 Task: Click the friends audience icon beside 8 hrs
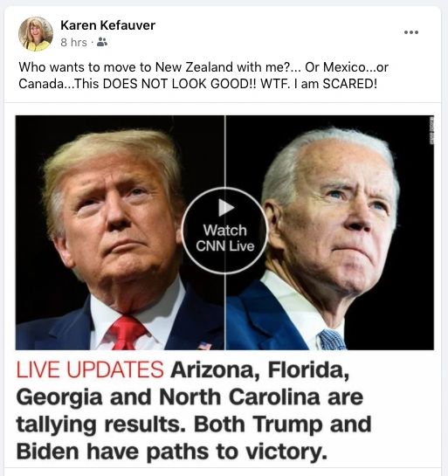(x=102, y=42)
